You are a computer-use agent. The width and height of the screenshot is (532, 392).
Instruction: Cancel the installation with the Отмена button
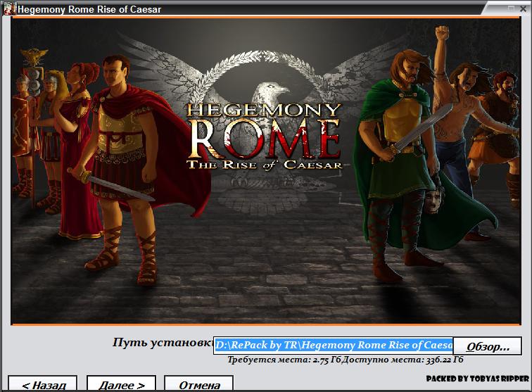198,385
